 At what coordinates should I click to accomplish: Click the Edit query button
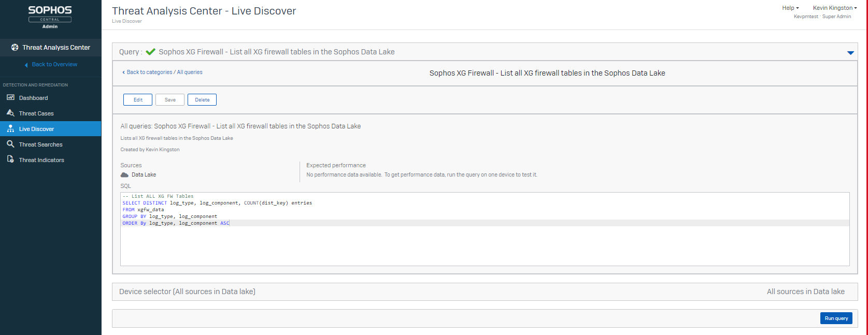(138, 99)
